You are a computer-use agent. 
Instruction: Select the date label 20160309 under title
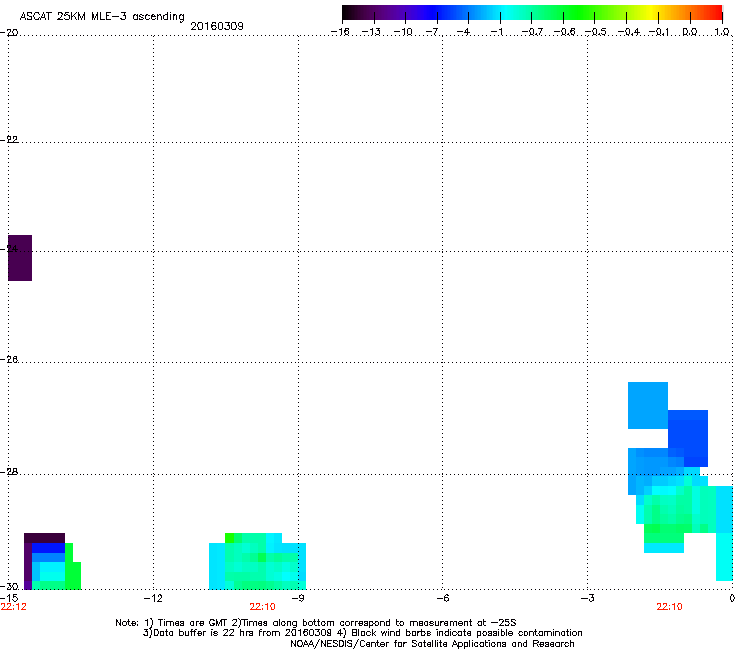(217, 26)
